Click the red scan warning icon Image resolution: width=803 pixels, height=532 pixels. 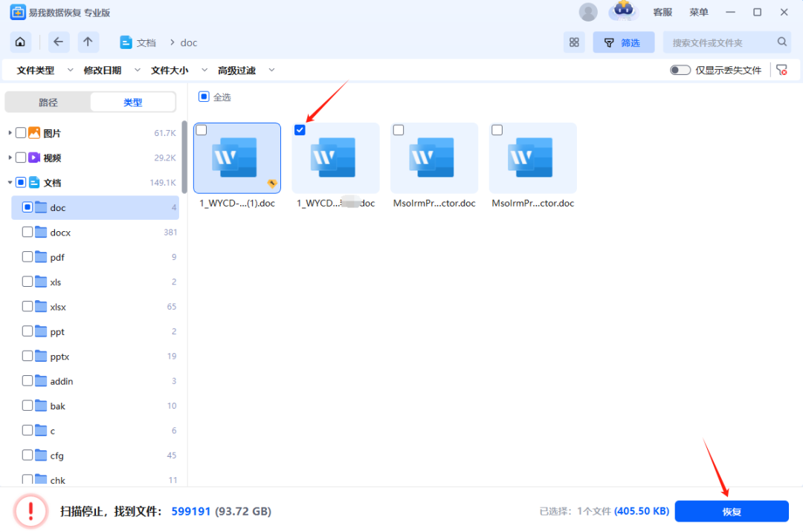point(30,511)
